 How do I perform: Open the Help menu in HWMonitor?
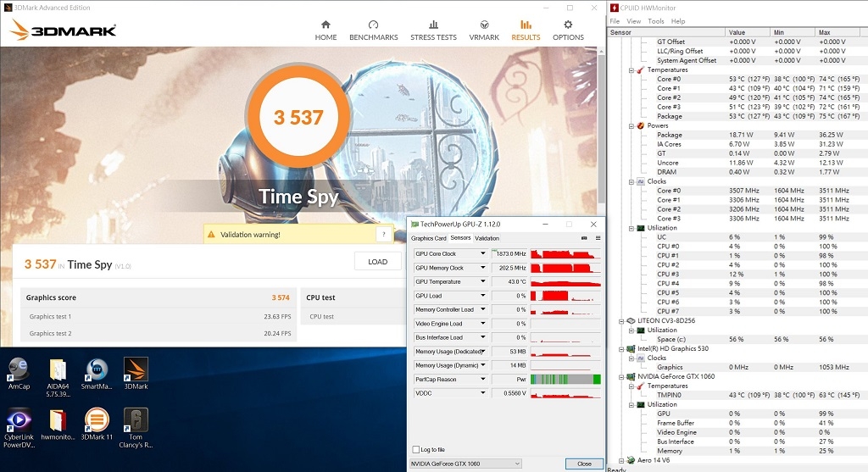pos(678,21)
